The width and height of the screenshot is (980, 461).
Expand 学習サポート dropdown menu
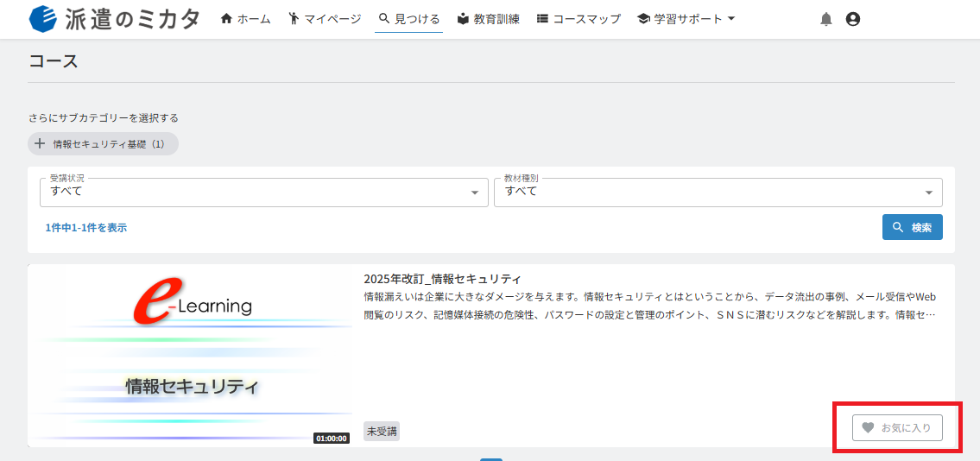(x=686, y=19)
